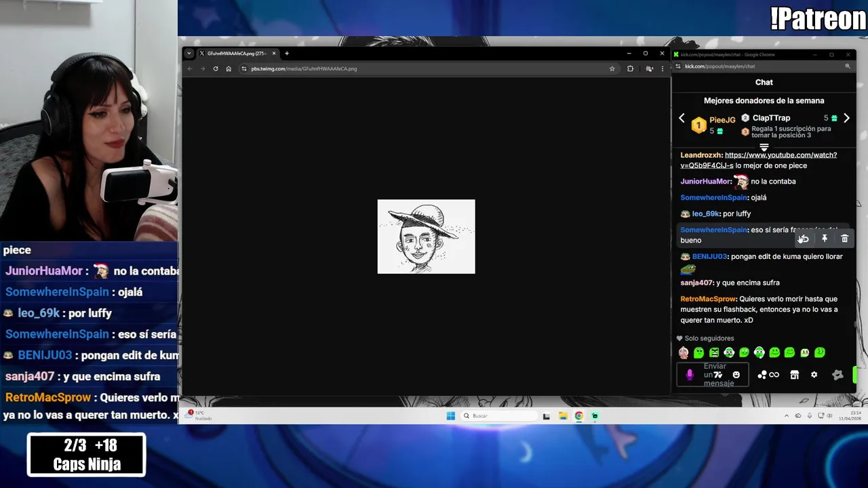Screen dimensions: 868x488
Task: Open a new tab with plus button
Action: (287, 54)
